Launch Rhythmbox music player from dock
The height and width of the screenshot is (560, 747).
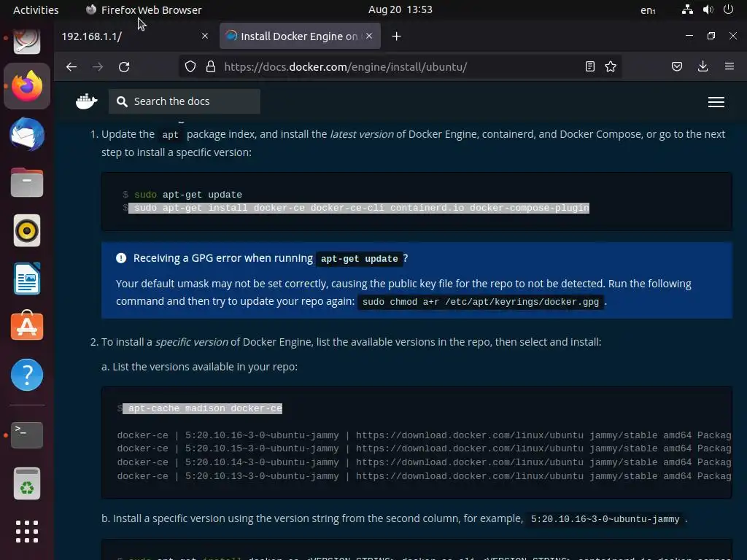[27, 230]
